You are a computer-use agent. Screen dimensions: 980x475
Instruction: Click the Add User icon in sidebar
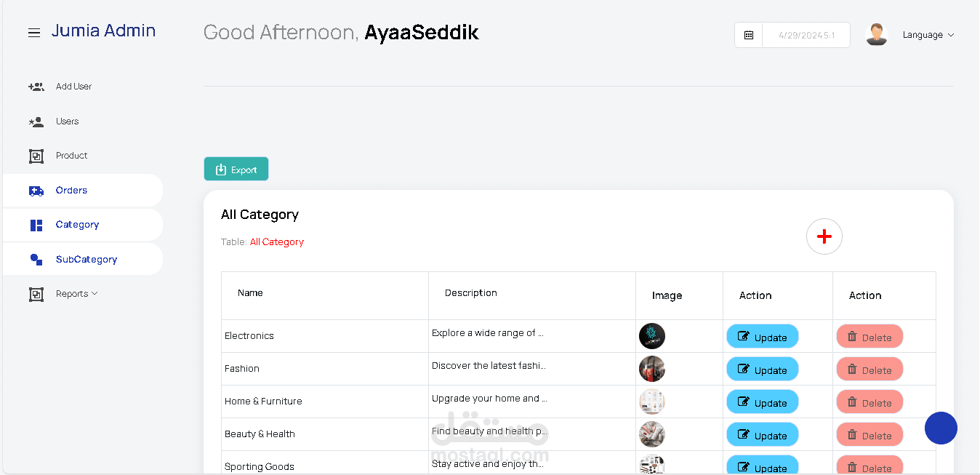click(x=36, y=87)
